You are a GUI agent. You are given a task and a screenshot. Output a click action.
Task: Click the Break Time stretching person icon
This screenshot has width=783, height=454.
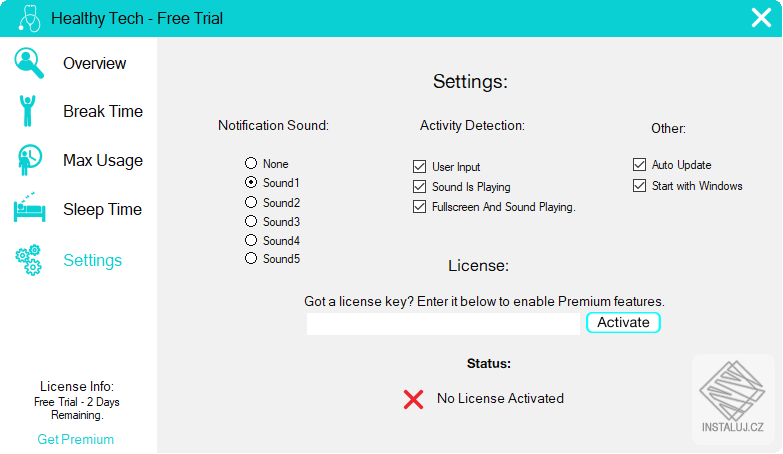point(28,111)
